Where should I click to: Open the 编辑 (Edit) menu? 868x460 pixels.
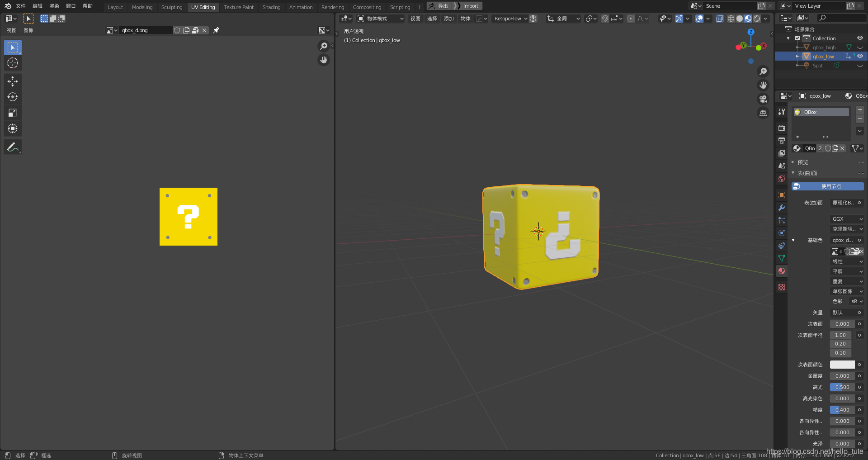click(x=38, y=6)
